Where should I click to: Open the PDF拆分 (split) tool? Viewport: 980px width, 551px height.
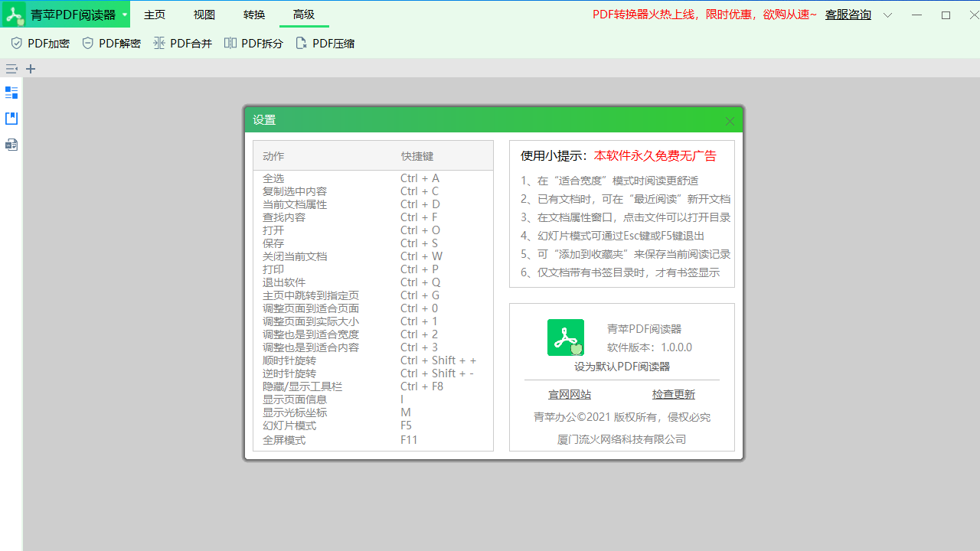pyautogui.click(x=253, y=43)
